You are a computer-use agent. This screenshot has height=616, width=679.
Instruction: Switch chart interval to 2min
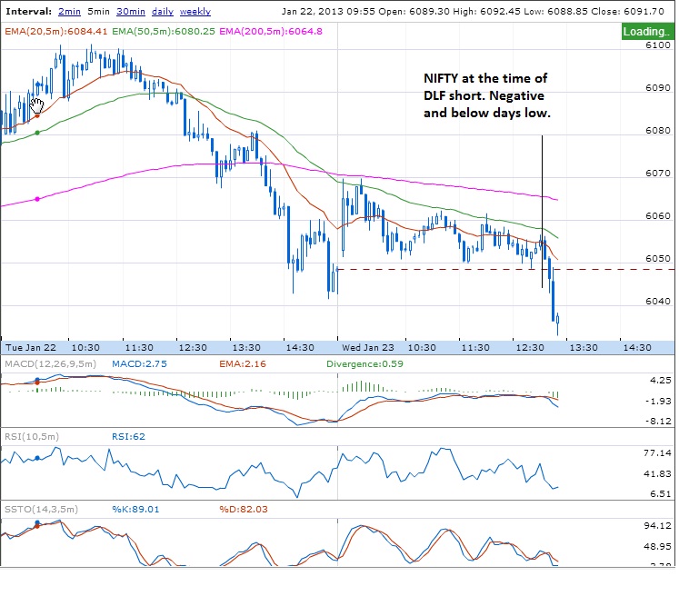click(x=69, y=12)
